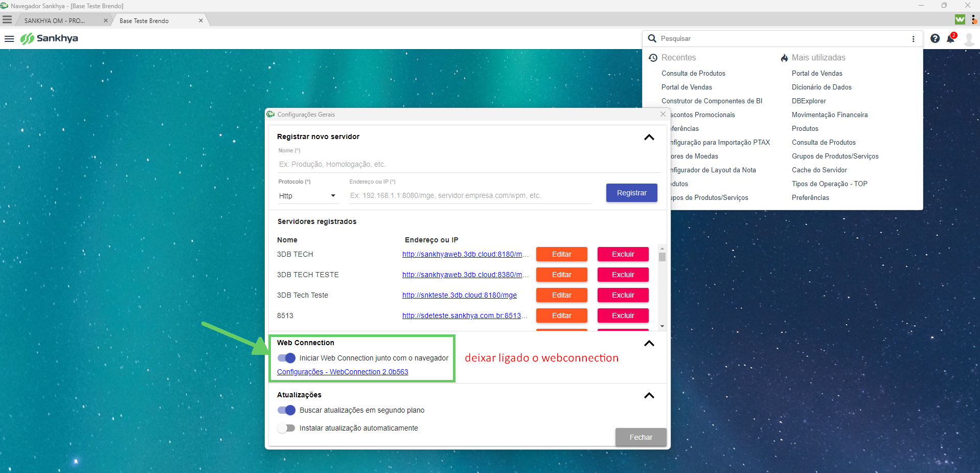Click server list scroll up arrow

(x=662, y=249)
